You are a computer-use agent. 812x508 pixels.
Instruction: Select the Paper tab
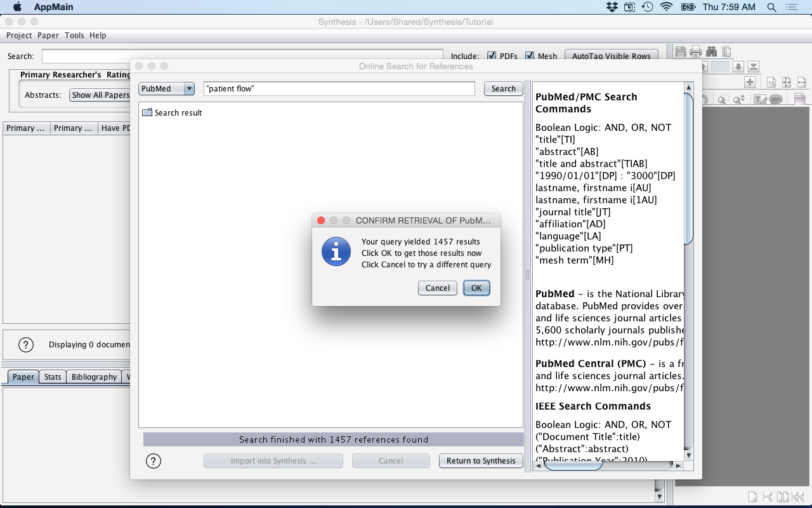pyautogui.click(x=23, y=377)
